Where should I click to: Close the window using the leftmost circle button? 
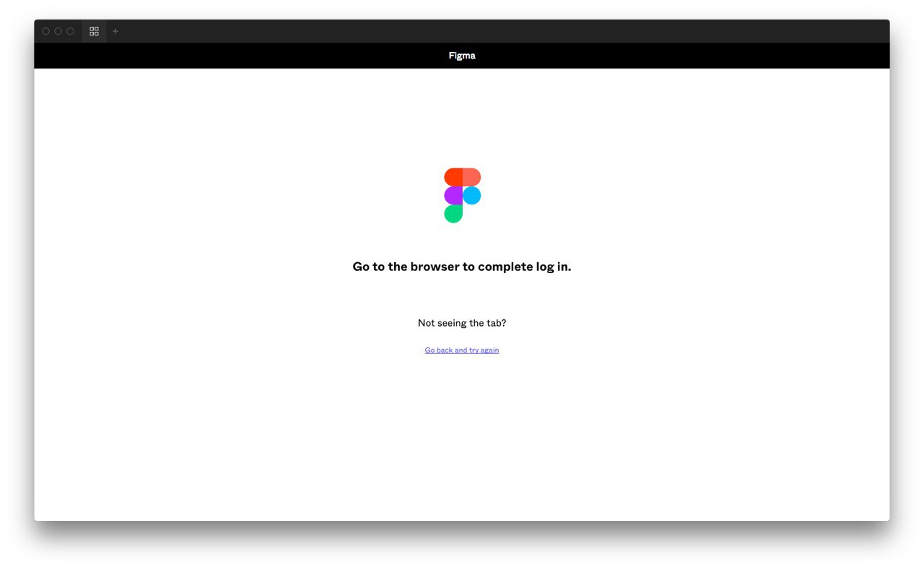point(45,31)
